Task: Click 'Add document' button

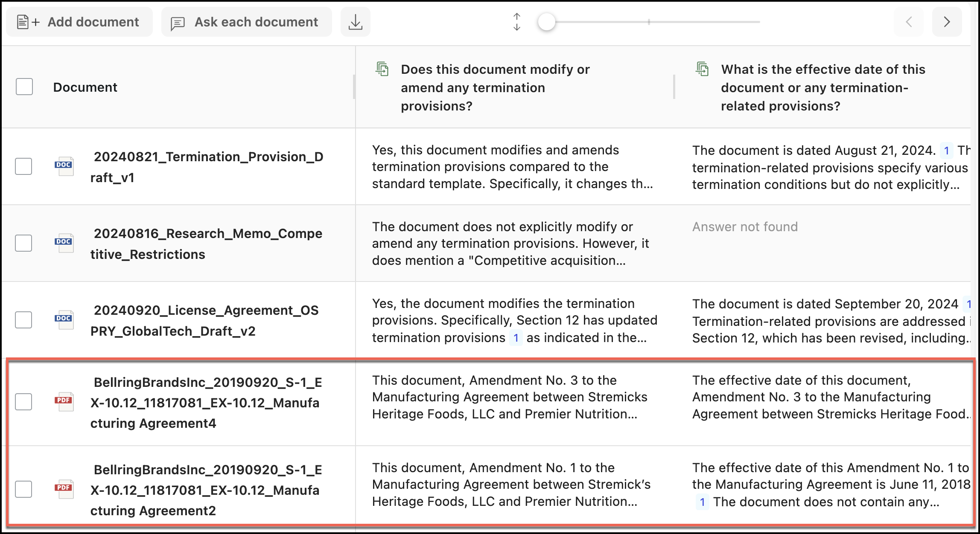Action: point(79,22)
